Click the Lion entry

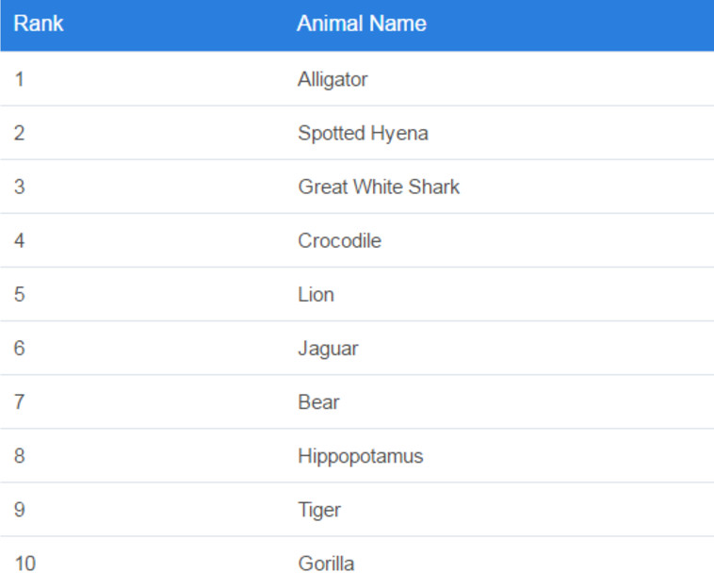(x=316, y=294)
